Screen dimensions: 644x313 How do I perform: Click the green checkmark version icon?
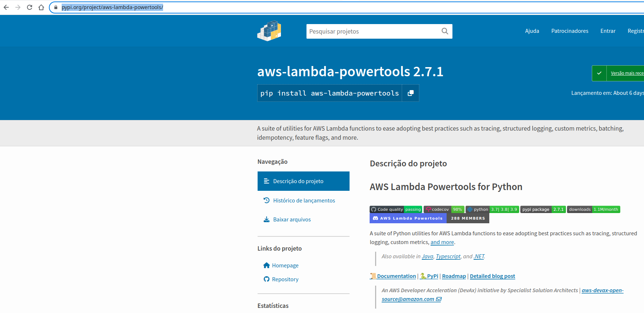coord(599,73)
